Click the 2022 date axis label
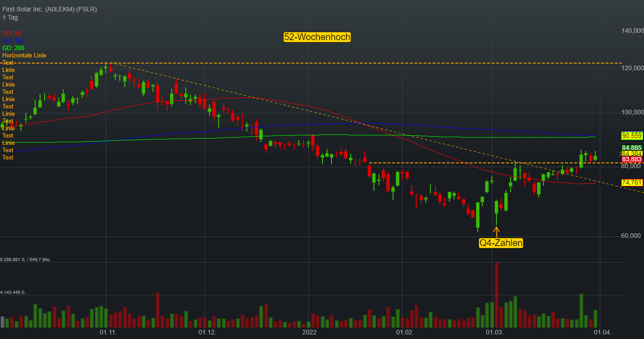Image resolution: width=644 pixels, height=339 pixels. click(309, 333)
